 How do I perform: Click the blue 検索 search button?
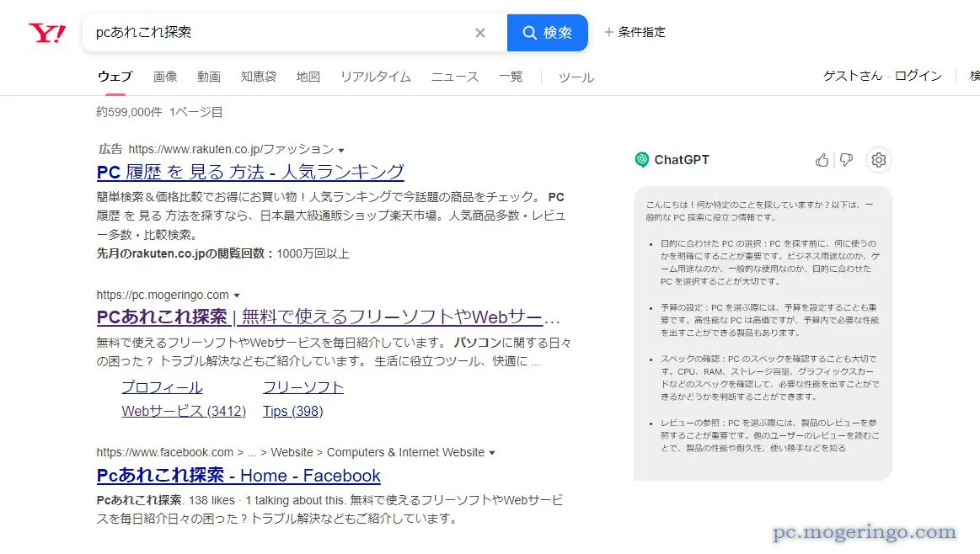(x=548, y=33)
